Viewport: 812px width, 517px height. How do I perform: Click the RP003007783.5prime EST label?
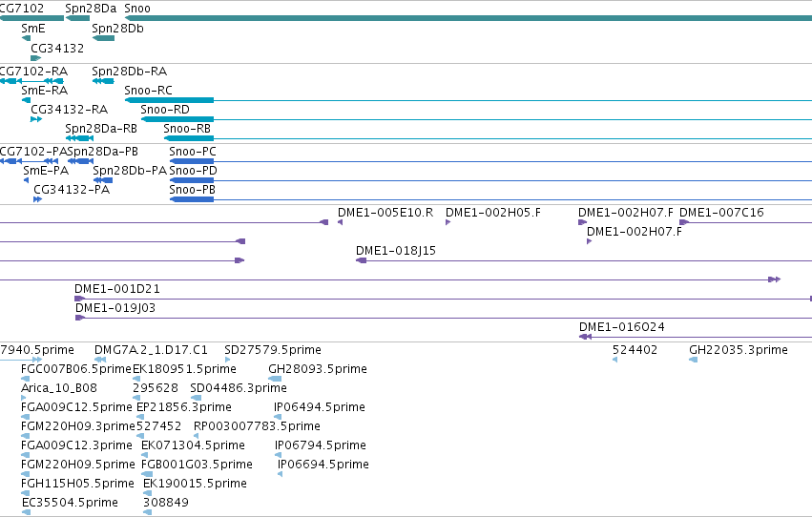tap(257, 427)
